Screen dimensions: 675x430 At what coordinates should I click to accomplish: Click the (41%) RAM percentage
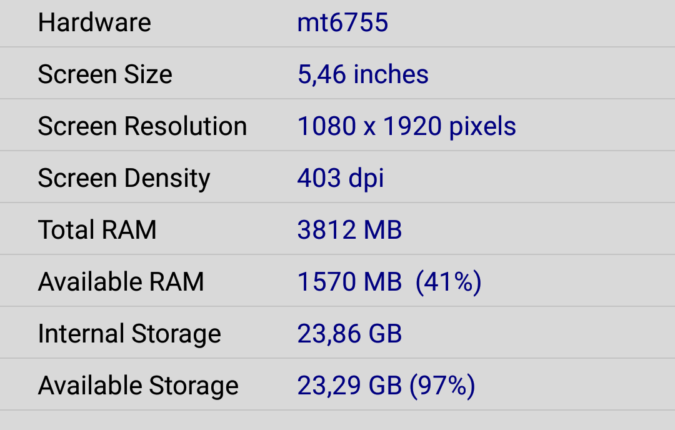point(450,282)
